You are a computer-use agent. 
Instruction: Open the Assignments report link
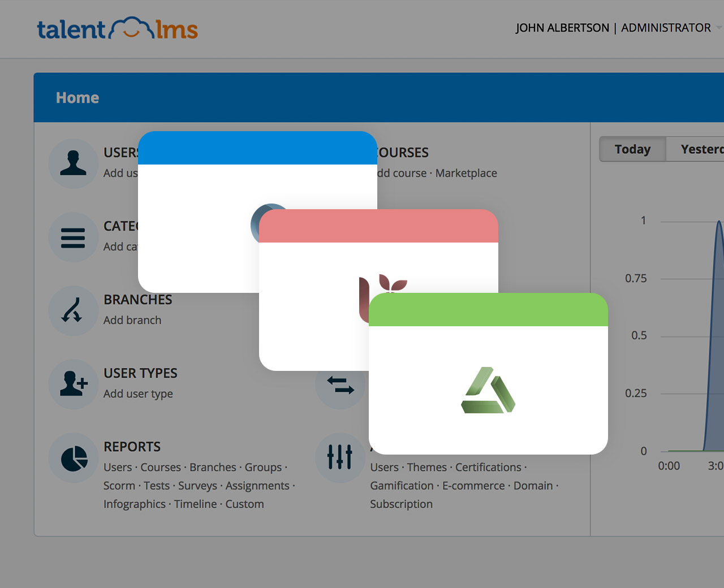tap(257, 486)
